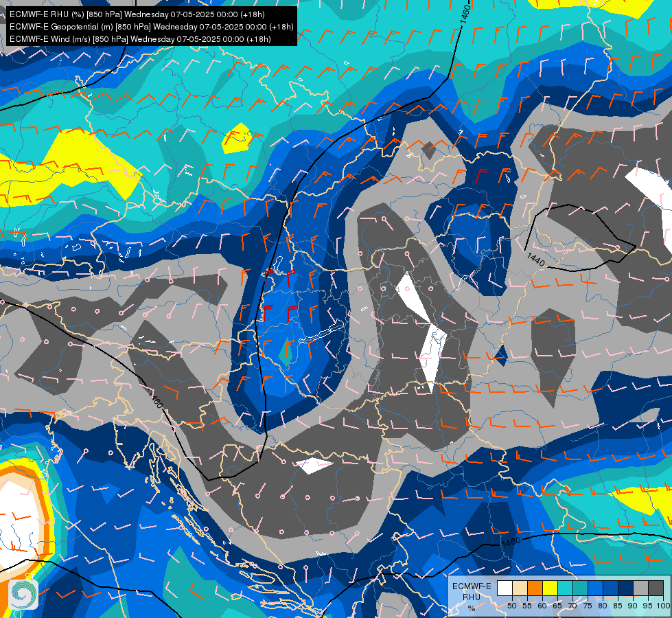
Task: Click the legend tick value '70'
Action: coord(572,606)
